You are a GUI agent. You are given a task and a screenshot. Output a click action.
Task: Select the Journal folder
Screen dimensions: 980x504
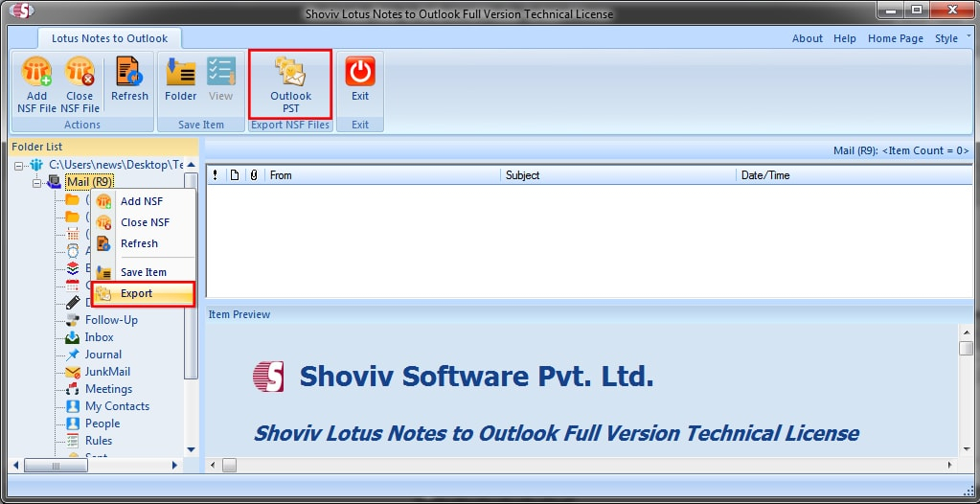click(103, 354)
